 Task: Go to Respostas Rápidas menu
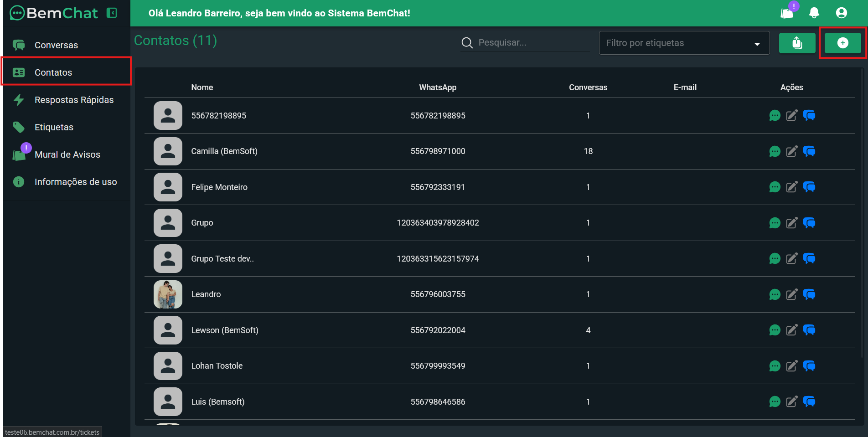coord(74,100)
